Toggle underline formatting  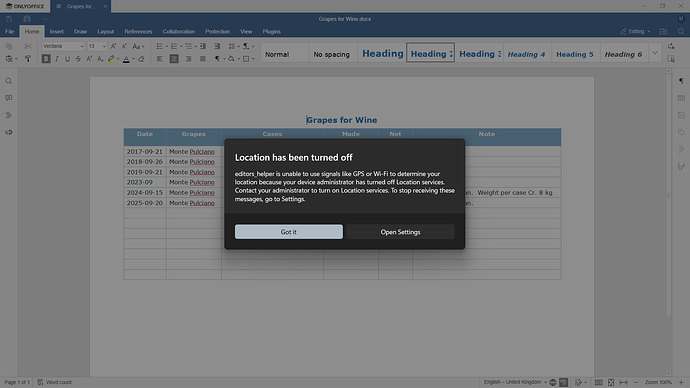pyautogui.click(x=67, y=59)
